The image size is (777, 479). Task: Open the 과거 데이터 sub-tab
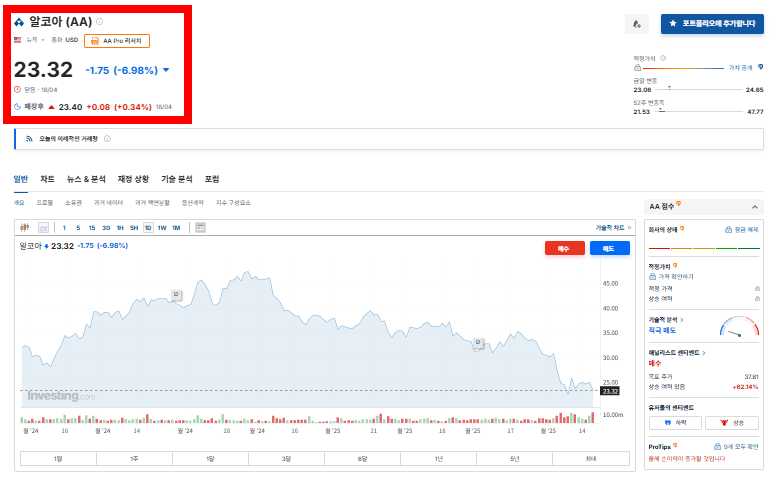[109, 203]
